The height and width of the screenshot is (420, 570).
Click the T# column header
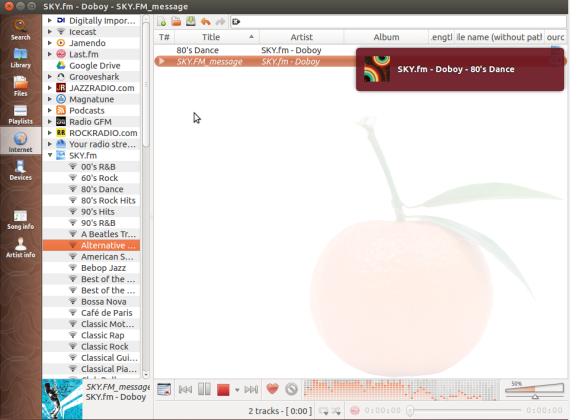(x=164, y=37)
